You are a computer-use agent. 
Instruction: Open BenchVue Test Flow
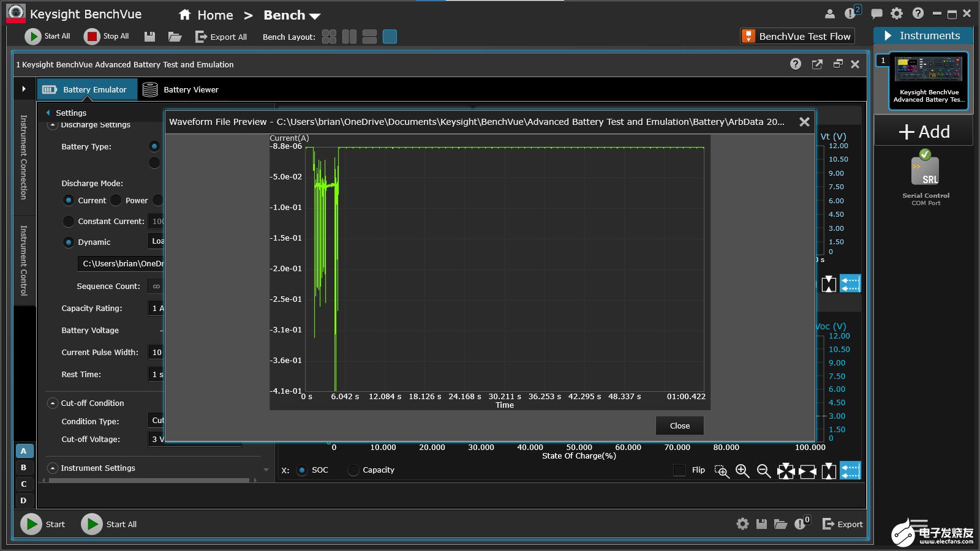point(797,36)
